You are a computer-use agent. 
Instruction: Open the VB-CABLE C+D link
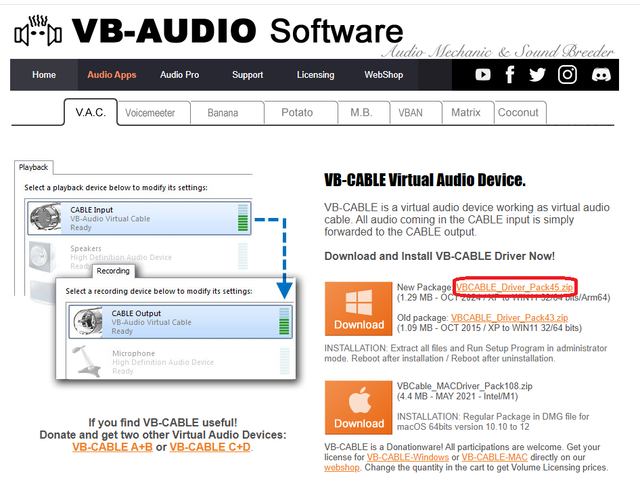tap(210, 447)
